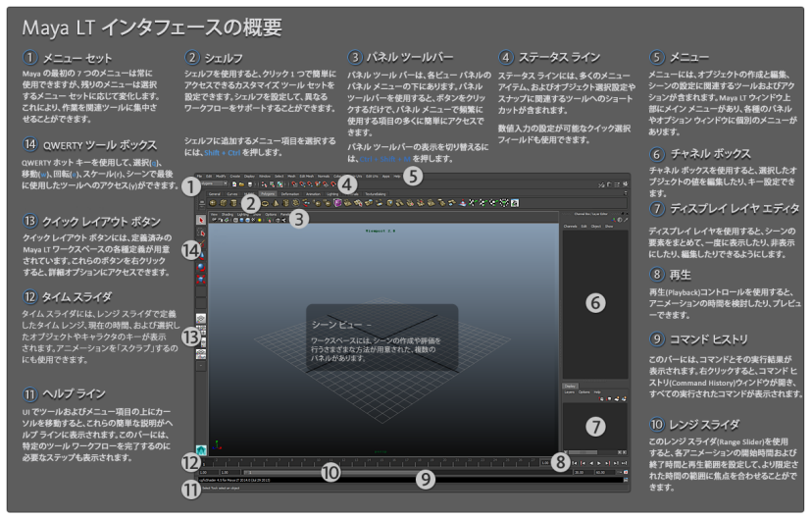The height and width of the screenshot is (518, 812).
Task: Open the Mesh menu
Action: (x=291, y=177)
